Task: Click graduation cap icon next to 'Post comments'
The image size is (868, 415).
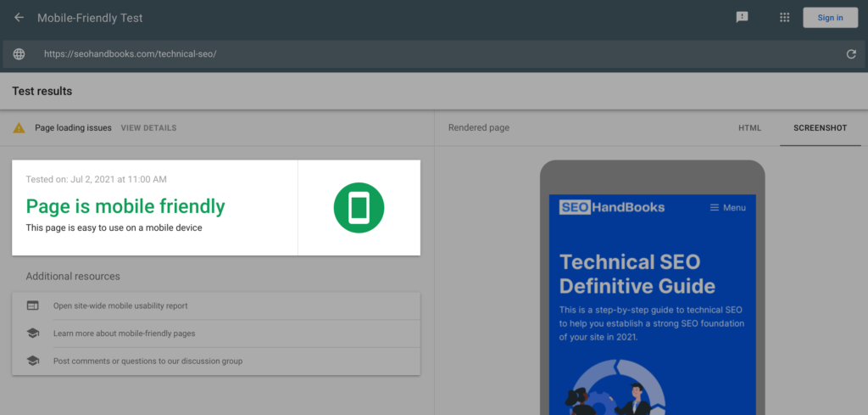Action: (33, 361)
